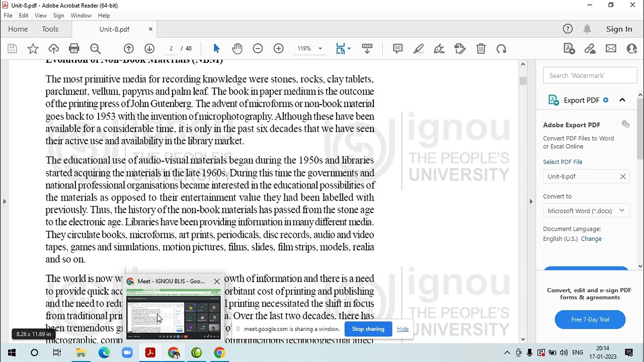Screen dimensions: 644x362
Task: Open the Windows Start menu
Action: pyautogui.click(x=12, y=353)
